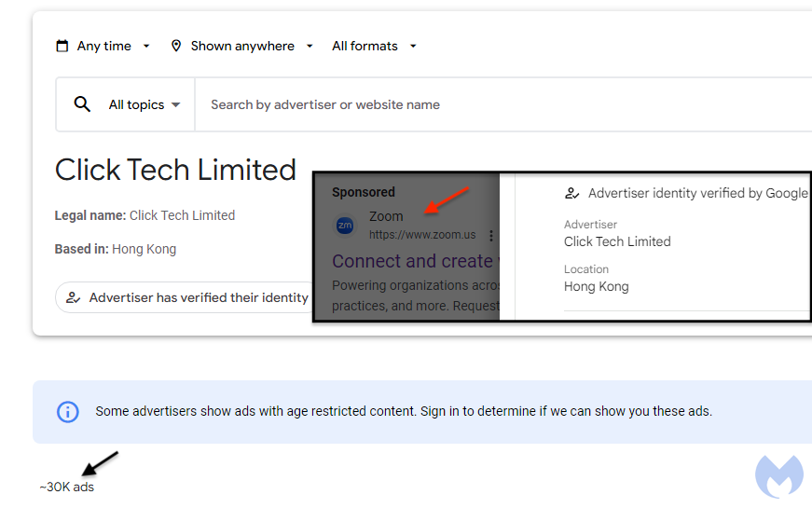
Task: Select the ~30K ads count label
Action: [x=67, y=487]
